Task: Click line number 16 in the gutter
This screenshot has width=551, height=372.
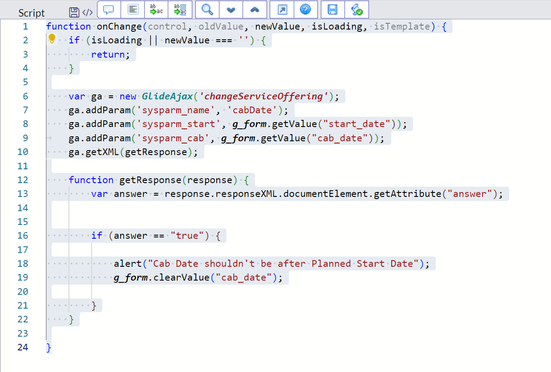Action: pos(23,236)
